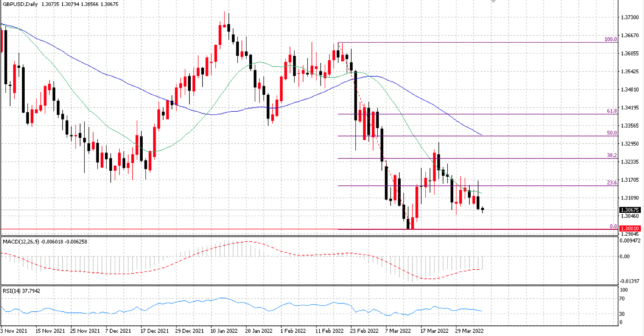Click the RSI scale value 100
This screenshot has height=336, width=644.
[x=623, y=290]
